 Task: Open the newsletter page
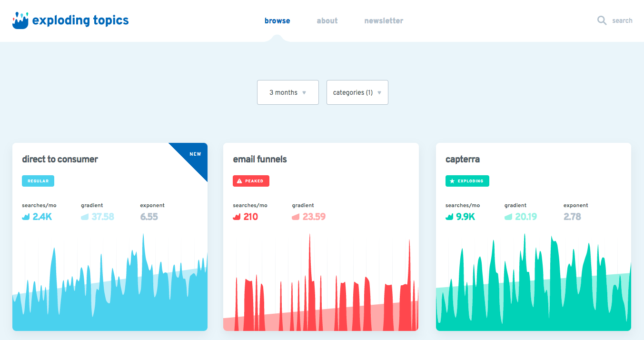pos(384,21)
